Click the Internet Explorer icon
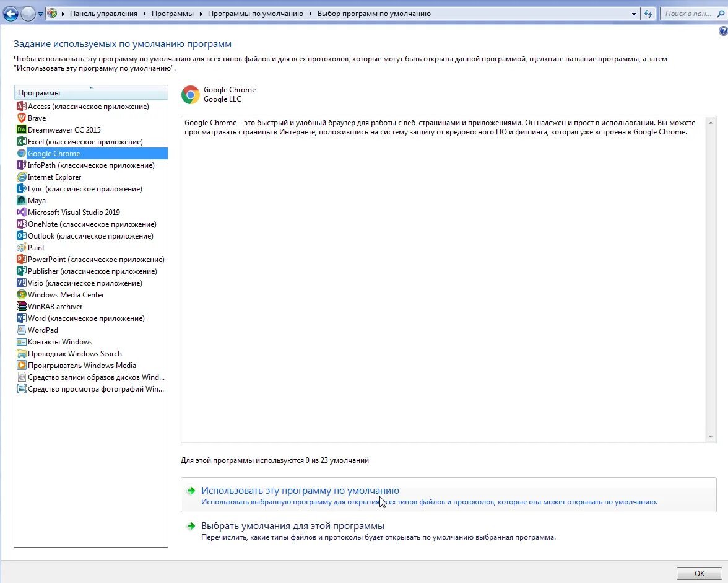This screenshot has height=583, width=728. [21, 177]
